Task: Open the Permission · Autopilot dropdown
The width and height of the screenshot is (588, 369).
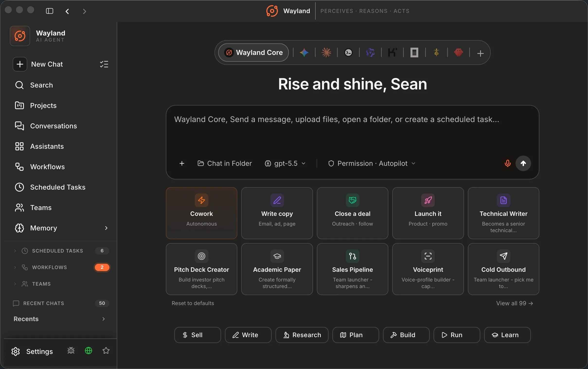Action: [x=372, y=163]
